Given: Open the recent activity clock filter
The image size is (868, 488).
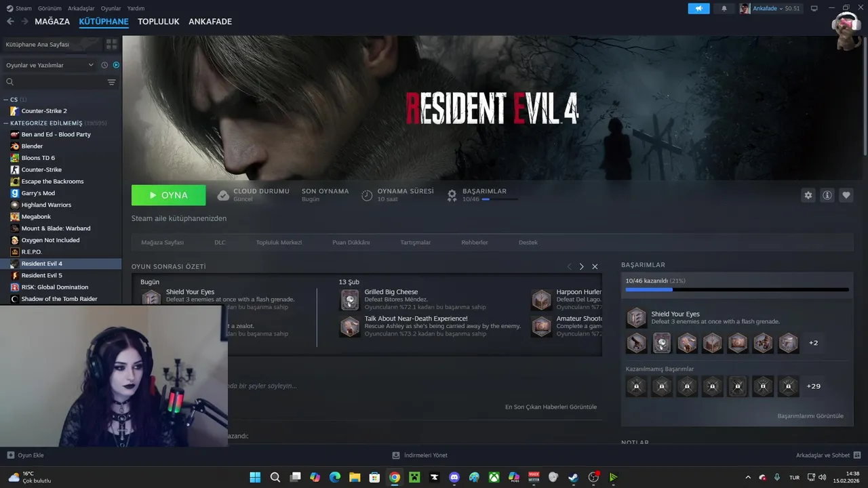Looking at the screenshot, I should [x=104, y=65].
